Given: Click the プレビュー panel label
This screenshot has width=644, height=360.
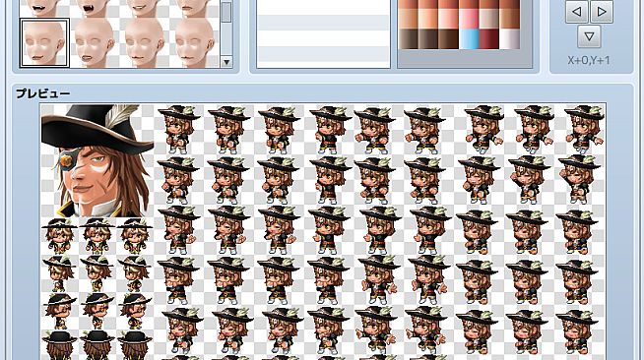Looking at the screenshot, I should [43, 93].
